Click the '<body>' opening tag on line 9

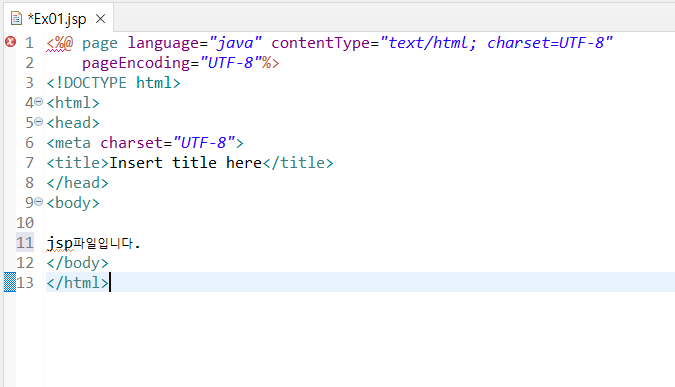click(73, 203)
